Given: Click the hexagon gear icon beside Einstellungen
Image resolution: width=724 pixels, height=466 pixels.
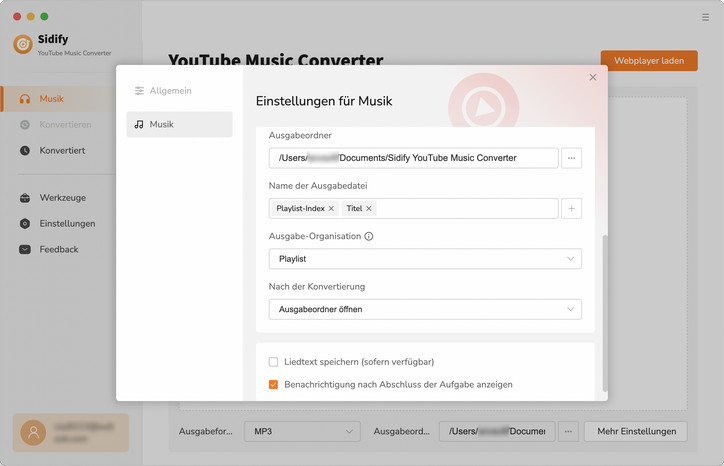Looking at the screenshot, I should [25, 224].
